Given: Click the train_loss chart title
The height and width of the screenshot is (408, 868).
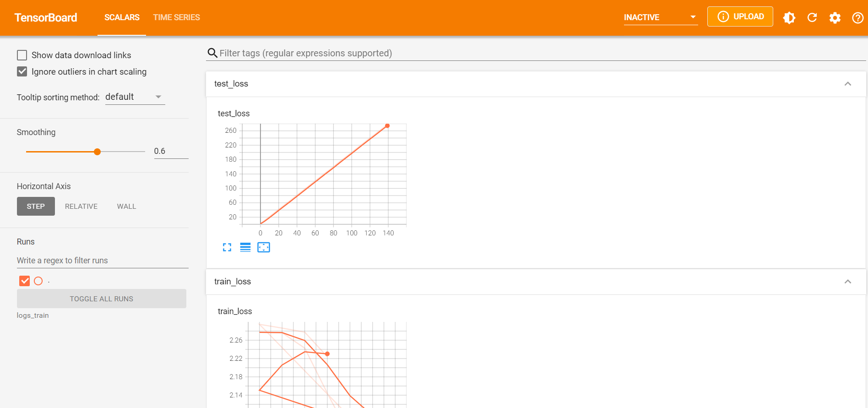Looking at the screenshot, I should [235, 311].
